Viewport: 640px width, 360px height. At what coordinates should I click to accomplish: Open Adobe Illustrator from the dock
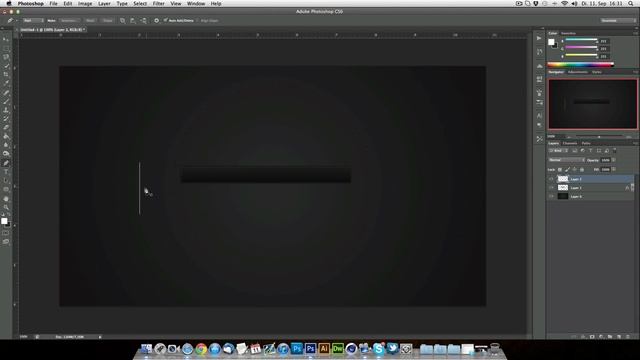pos(324,349)
